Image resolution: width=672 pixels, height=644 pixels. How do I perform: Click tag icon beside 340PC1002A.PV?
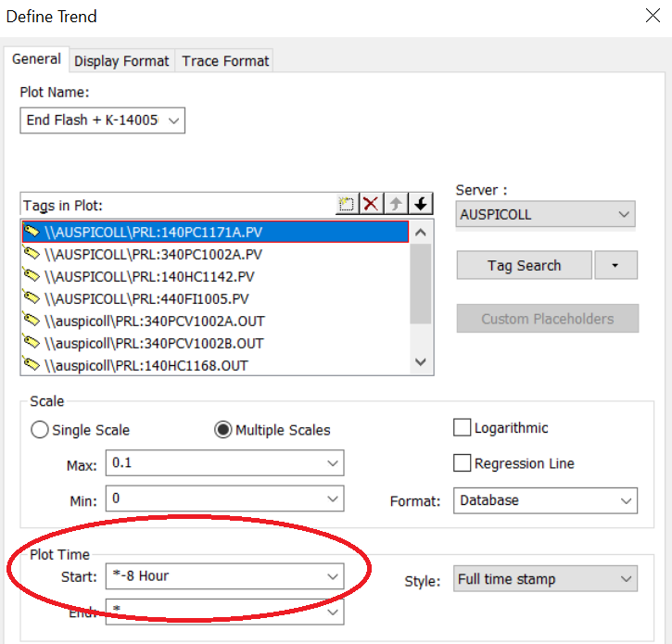[x=32, y=254]
